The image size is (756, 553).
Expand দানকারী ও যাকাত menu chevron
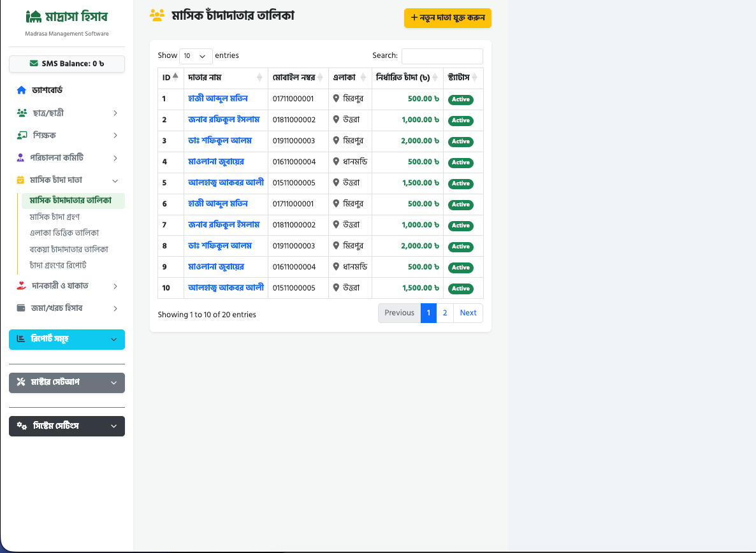(x=115, y=286)
